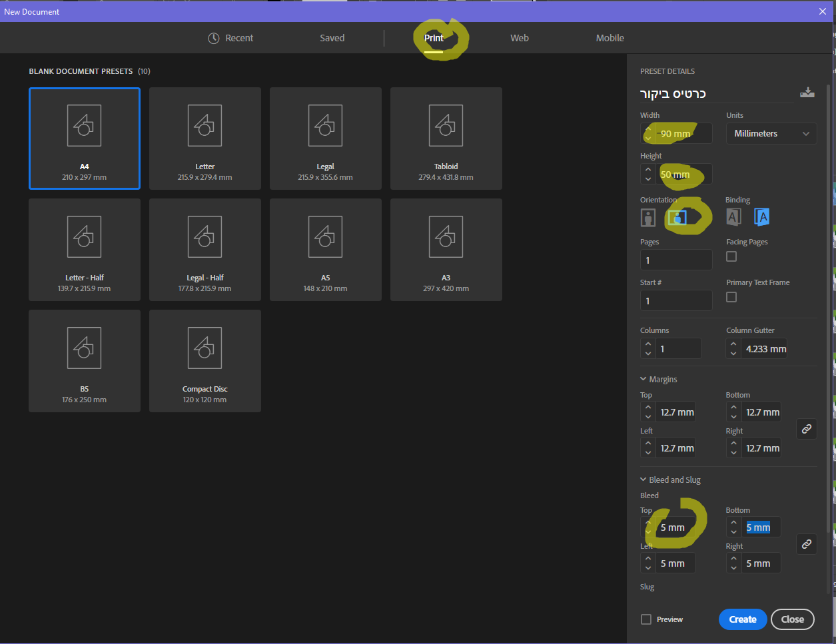Click the Columns stepper arrows
The image size is (836, 644).
pos(648,349)
